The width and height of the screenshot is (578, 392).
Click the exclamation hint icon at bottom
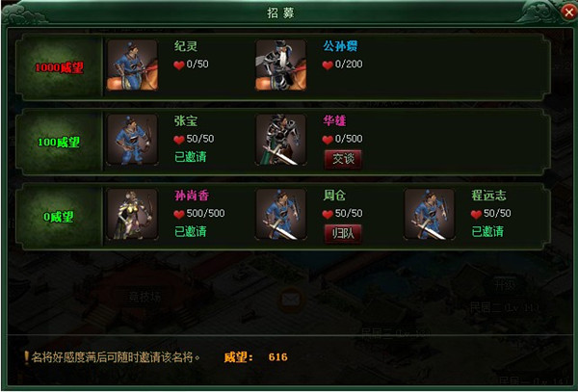26,357
